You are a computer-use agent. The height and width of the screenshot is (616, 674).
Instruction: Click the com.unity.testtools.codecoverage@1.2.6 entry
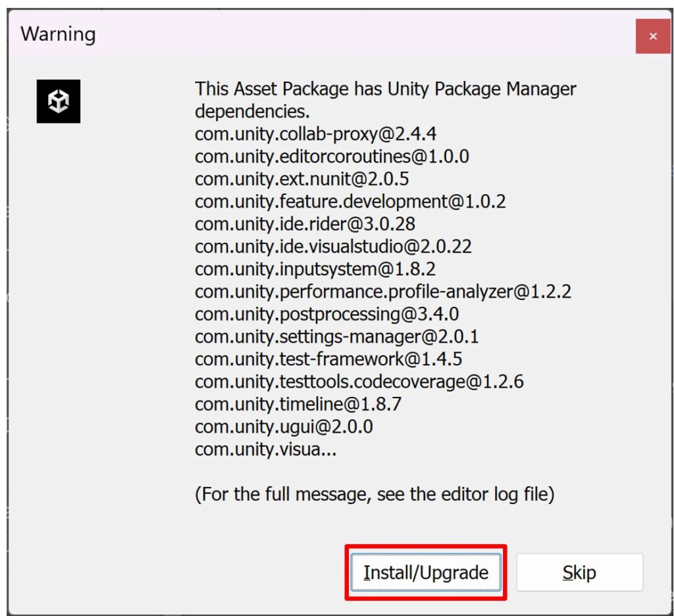(359, 382)
